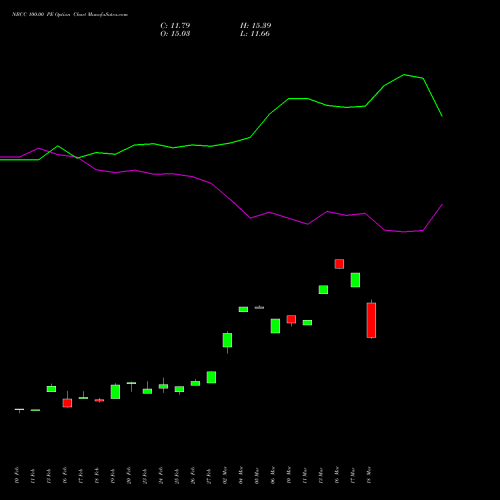This screenshot has width=500, height=500.
Task: Click the '19 Feb' date axis label
Action: point(113,475)
